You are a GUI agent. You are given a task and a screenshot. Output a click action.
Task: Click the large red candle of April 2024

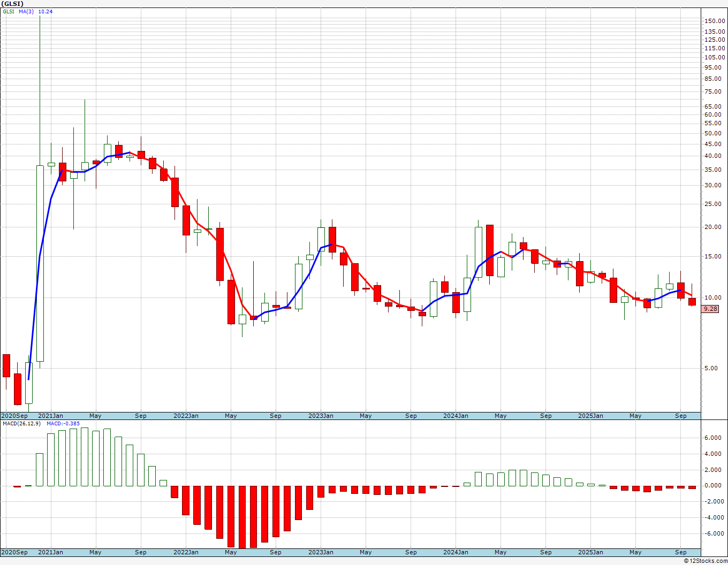click(490, 250)
